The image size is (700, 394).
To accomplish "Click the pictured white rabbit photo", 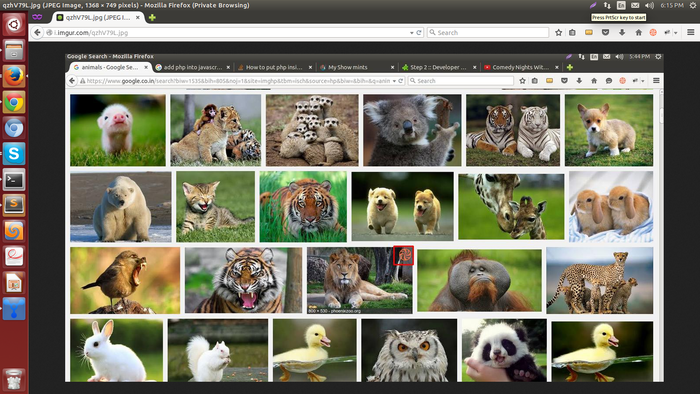I will tap(116, 350).
